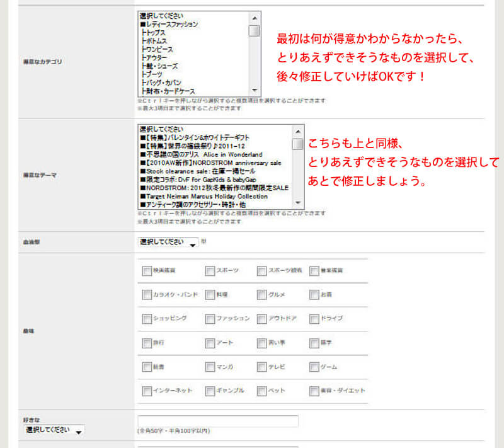The width and height of the screenshot is (504, 448).
Task: Check the インターネット checkbox
Action: coord(147,391)
